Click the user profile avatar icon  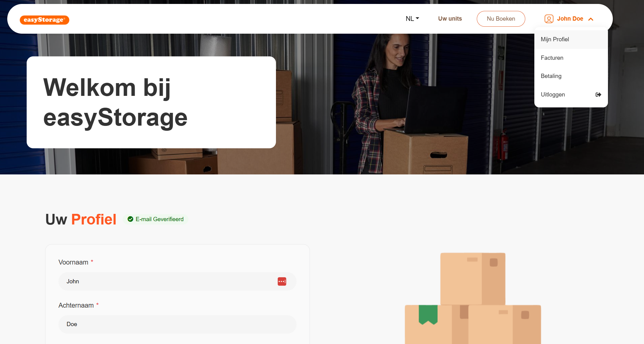[549, 19]
